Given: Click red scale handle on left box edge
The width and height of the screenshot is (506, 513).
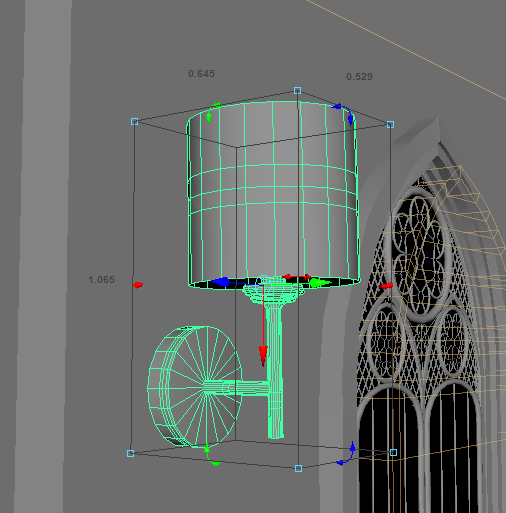Looking at the screenshot, I should click(x=138, y=285).
